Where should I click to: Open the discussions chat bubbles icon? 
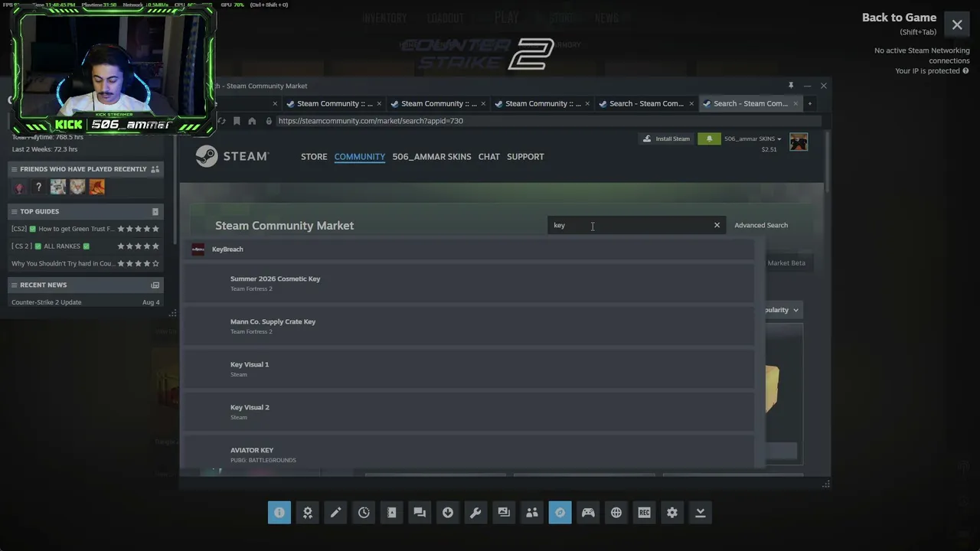420,513
